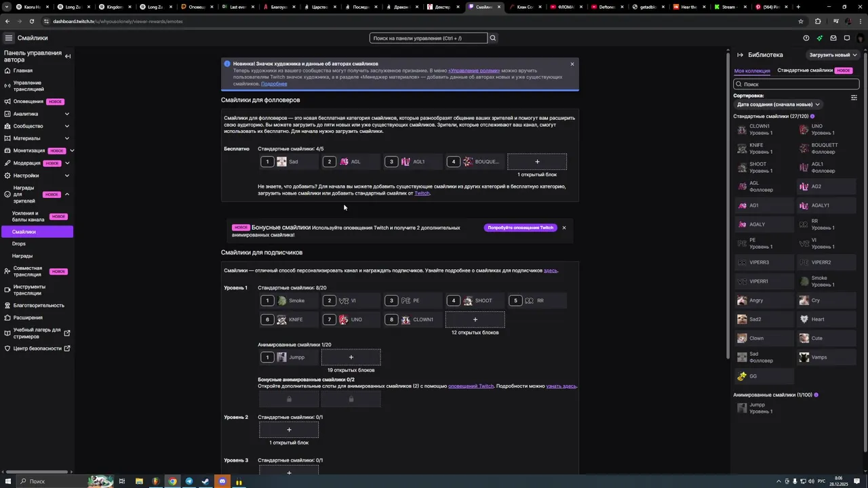Screen dimensions: 868x488
Task: Open the green sparkle icon in header
Action: pos(819,38)
